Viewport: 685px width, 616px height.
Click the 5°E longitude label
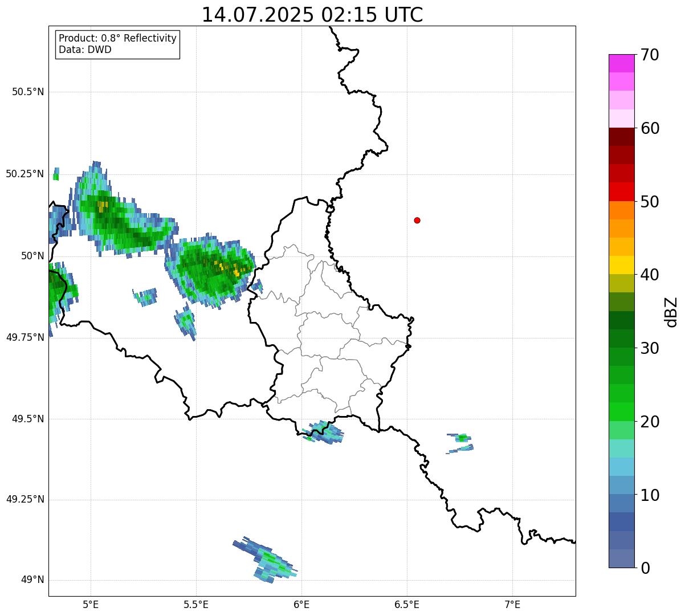click(x=91, y=605)
